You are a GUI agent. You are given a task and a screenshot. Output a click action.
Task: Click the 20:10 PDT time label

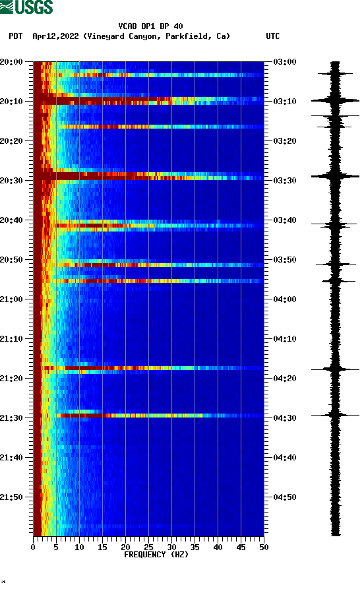(11, 102)
